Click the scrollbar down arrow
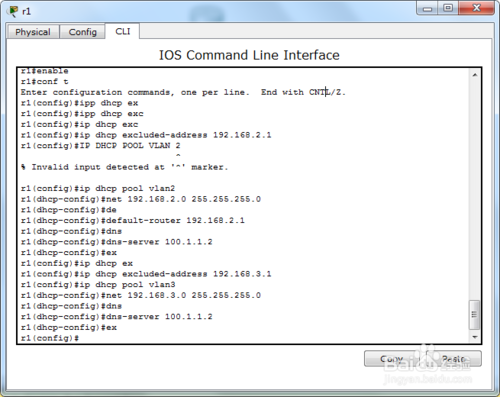Viewport: 500px width, 397px height. coord(475,337)
